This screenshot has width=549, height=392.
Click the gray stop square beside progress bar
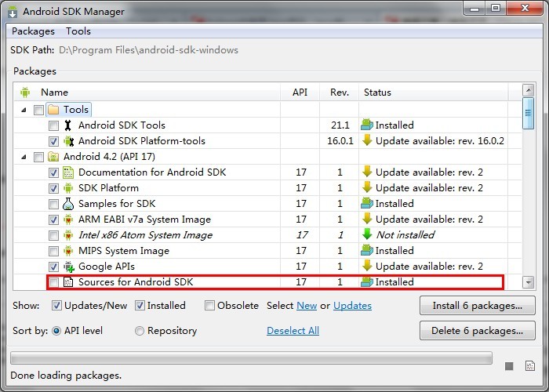[509, 366]
